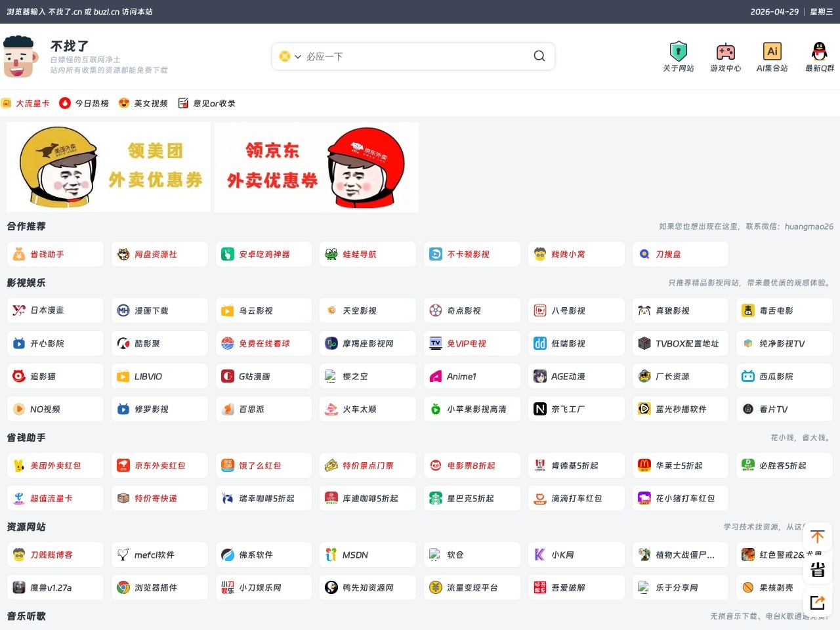The width and height of the screenshot is (840, 630).
Task: Open the 鸭先知资源网 link
Action: [368, 588]
